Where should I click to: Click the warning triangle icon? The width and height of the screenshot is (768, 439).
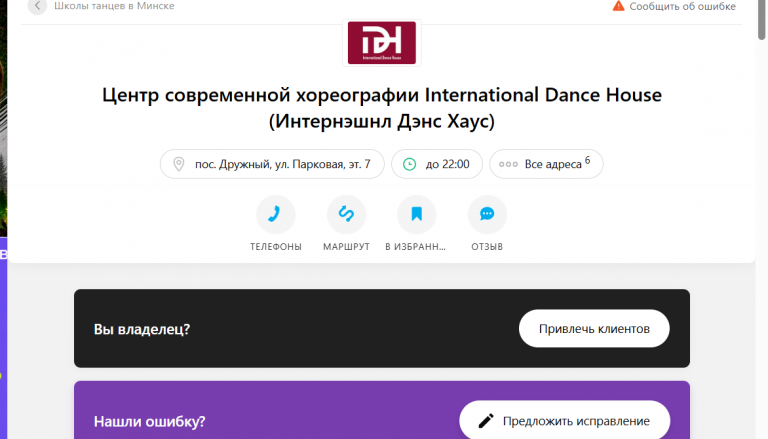pos(619,6)
